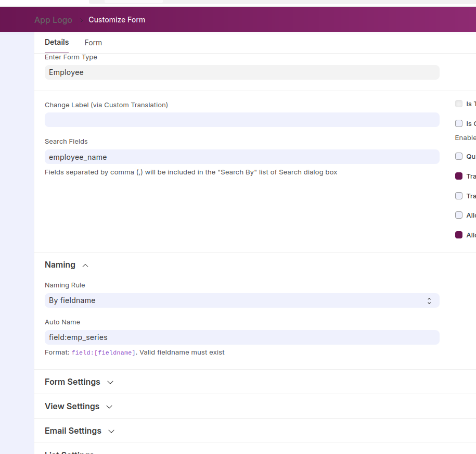Uncheck the checked "Tra" checkbox
The height and width of the screenshot is (454, 476).
[x=459, y=176]
